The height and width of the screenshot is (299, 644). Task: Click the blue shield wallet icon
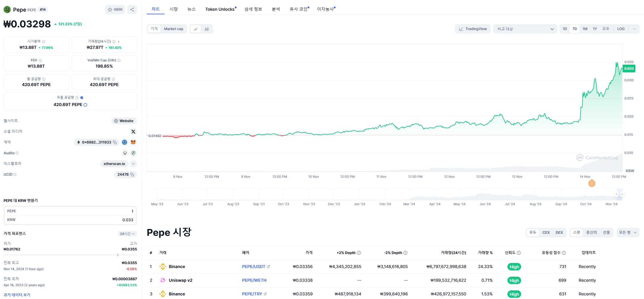[125, 142]
